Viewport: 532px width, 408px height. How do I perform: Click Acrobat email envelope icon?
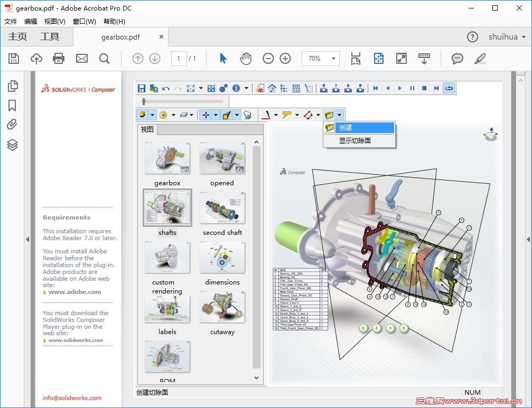point(82,59)
